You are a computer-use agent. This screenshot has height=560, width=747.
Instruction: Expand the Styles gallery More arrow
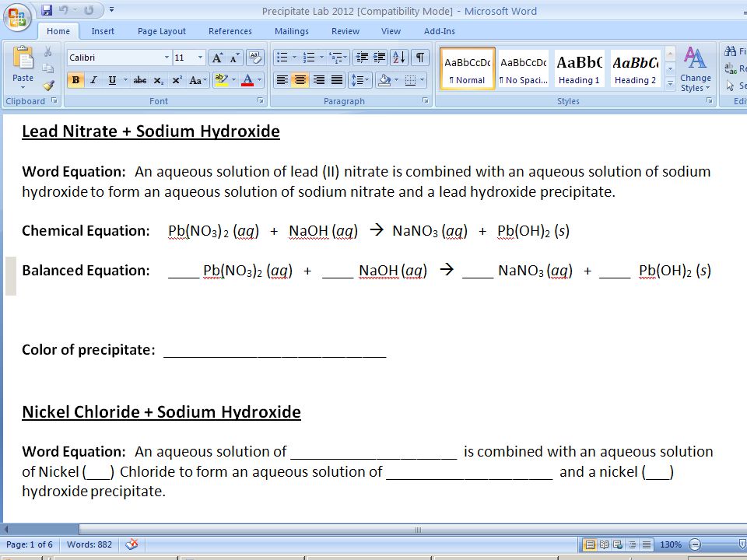tap(670, 83)
